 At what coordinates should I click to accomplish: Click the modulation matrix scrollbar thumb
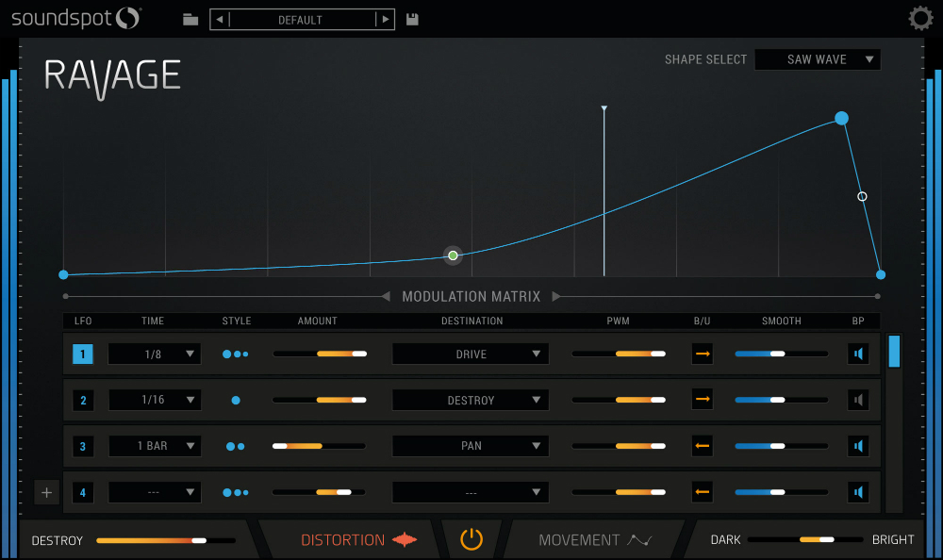(894, 352)
